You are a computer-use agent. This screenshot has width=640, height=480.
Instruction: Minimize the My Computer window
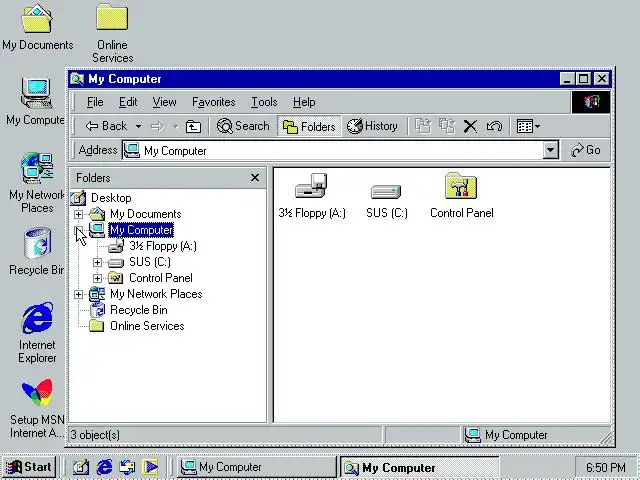coord(567,78)
